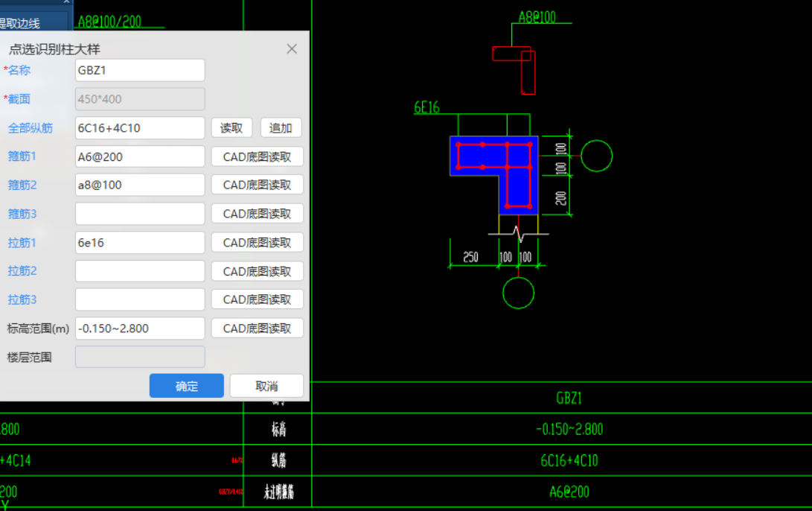
Task: Click the green axis circle right of column
Action: [597, 156]
